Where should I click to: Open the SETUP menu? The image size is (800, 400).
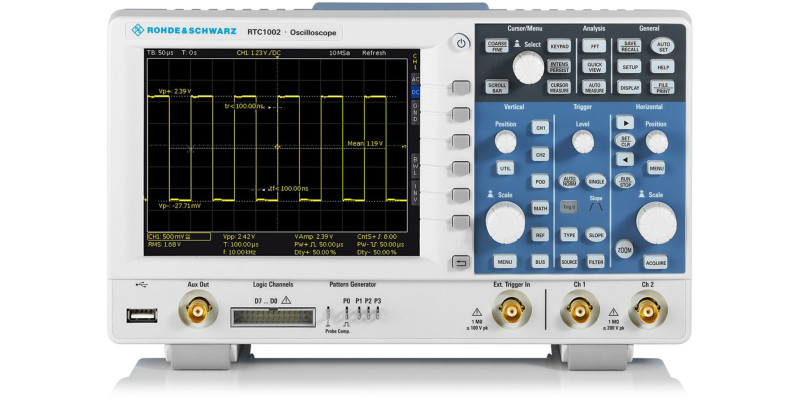(x=629, y=66)
